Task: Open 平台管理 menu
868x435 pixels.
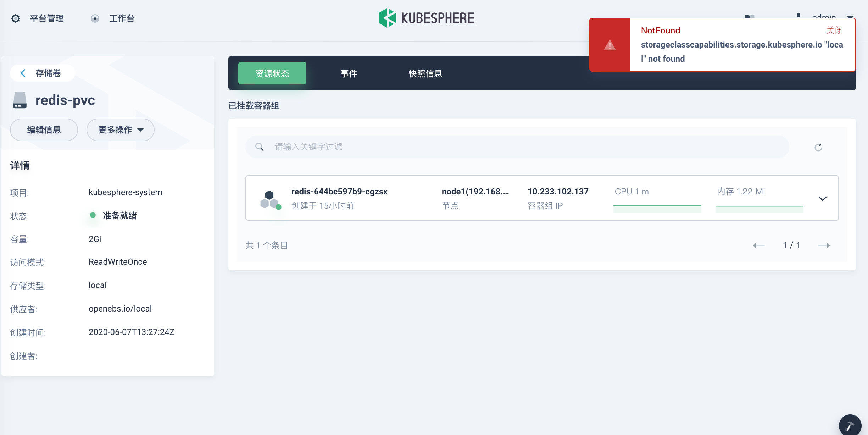Action: tap(46, 18)
